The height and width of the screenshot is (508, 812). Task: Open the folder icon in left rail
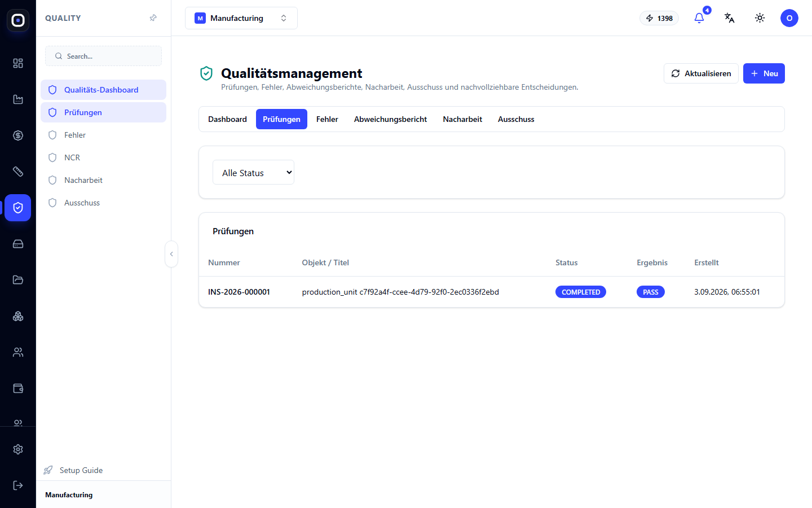pyautogui.click(x=18, y=280)
